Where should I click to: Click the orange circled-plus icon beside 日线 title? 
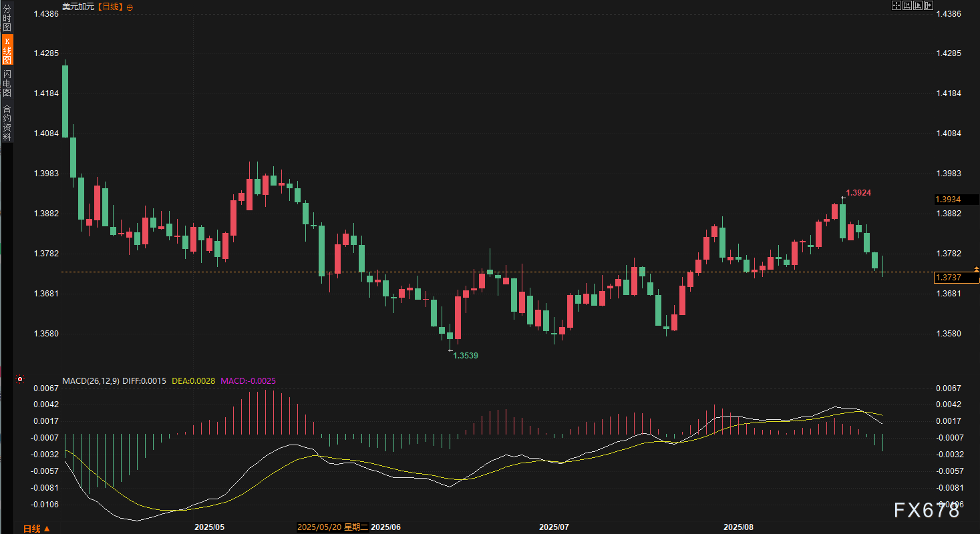130,7
